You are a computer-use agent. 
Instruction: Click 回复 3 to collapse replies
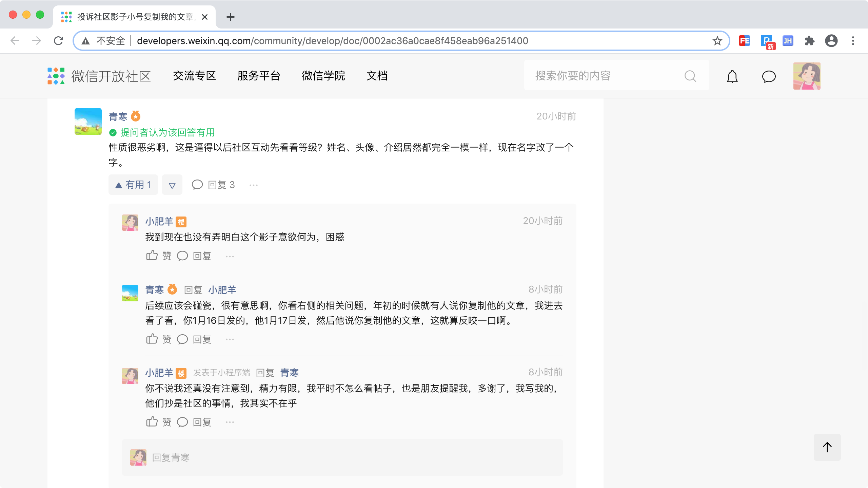(x=214, y=185)
